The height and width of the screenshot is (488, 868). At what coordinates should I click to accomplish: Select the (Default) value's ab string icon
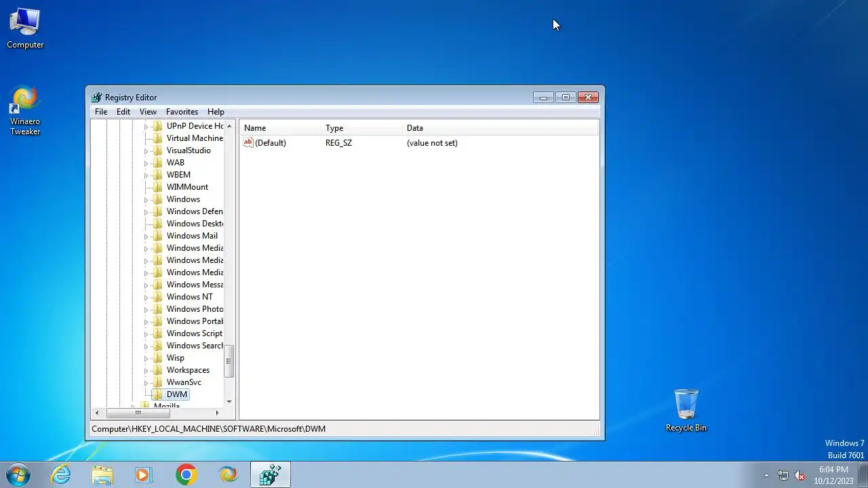coord(248,142)
